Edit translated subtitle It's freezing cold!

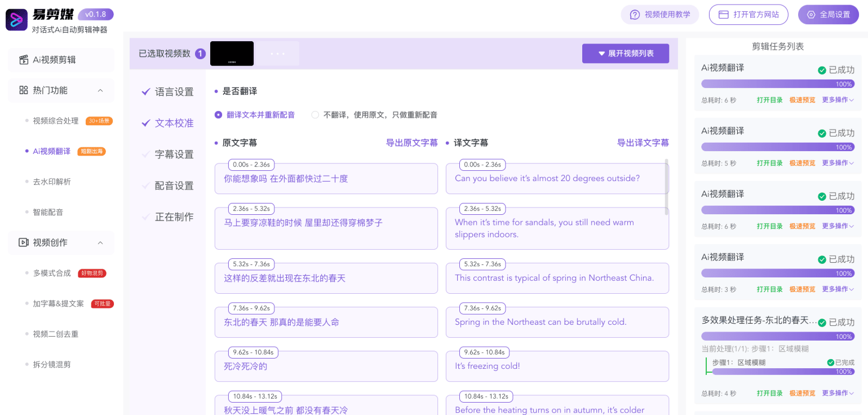557,367
